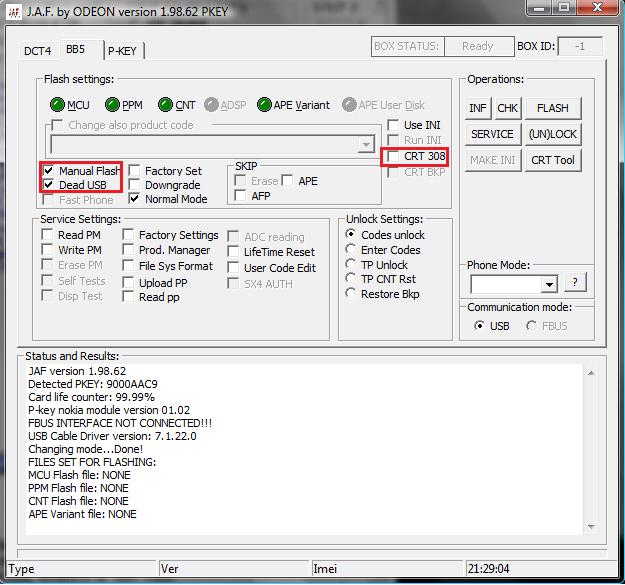The height and width of the screenshot is (585, 625).
Task: Enable the Downgrade checkbox
Action: (134, 185)
